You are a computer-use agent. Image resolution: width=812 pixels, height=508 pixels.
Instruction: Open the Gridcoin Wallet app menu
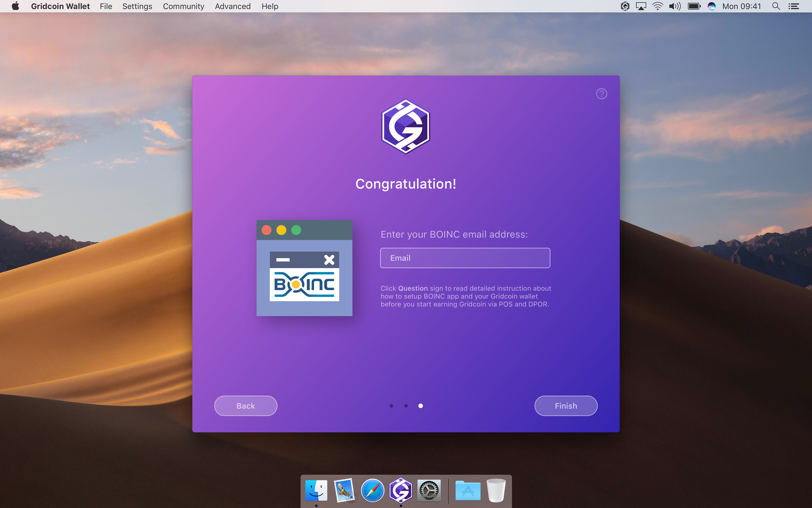(60, 6)
